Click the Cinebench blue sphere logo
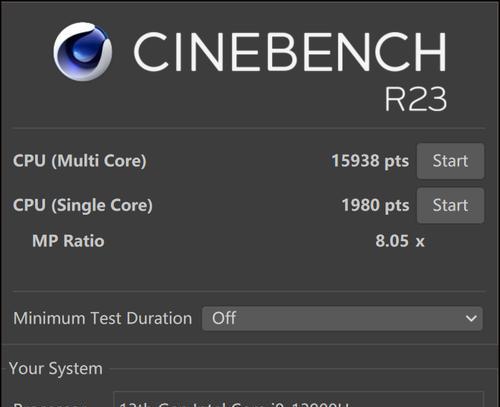 coord(83,51)
